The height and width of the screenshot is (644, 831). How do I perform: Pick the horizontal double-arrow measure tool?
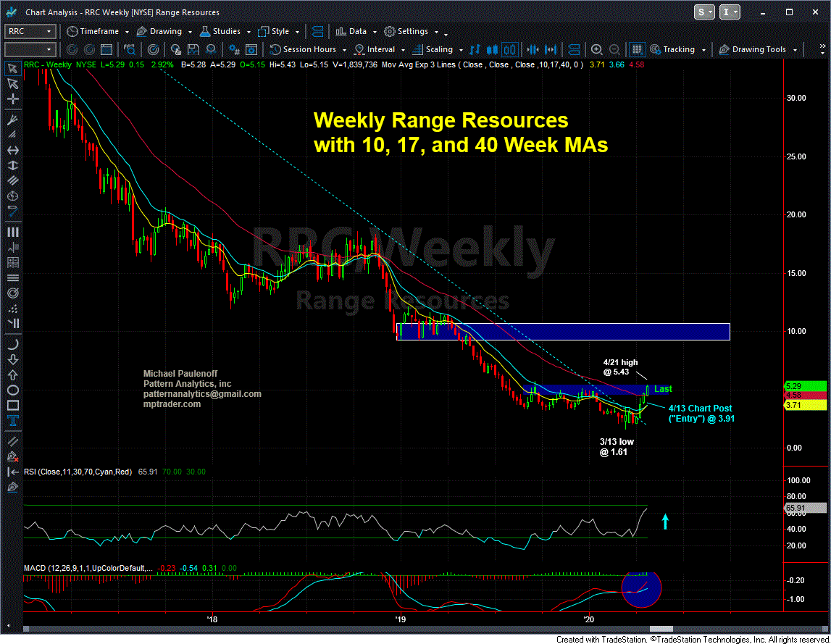pyautogui.click(x=13, y=151)
